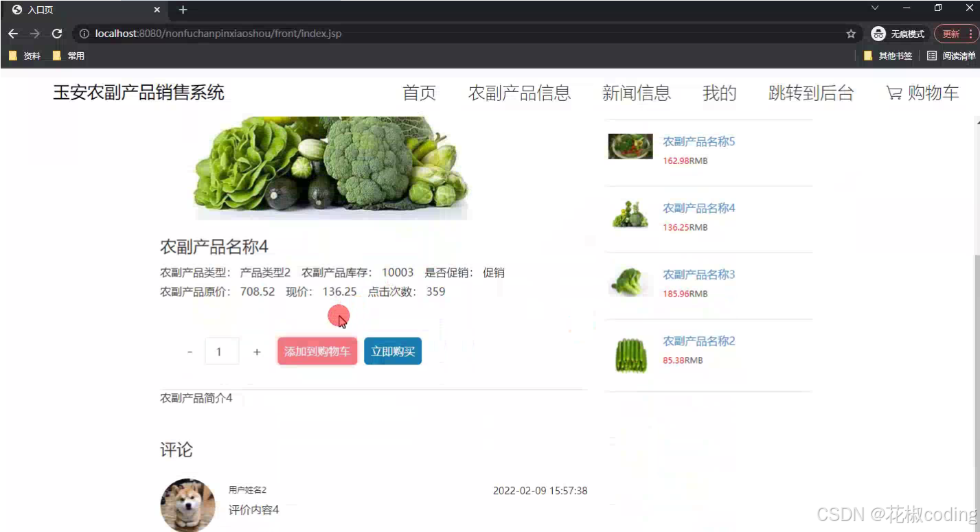Click the 农副产品名称3 broccoli thumbnail
Viewport: 980px width, 532px height.
(x=630, y=282)
